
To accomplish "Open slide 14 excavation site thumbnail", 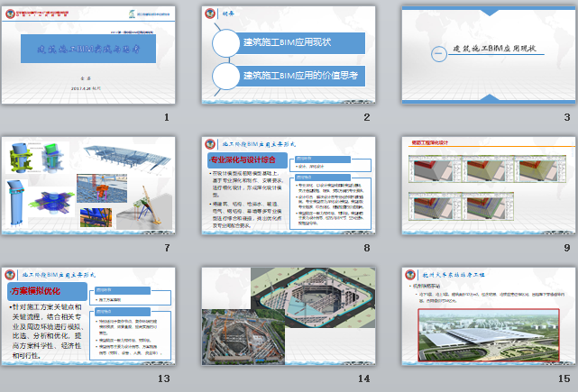I will 289,316.
